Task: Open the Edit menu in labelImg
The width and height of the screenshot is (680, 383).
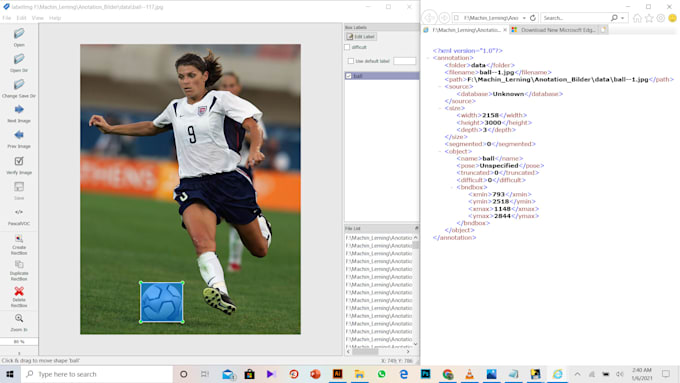Action: coord(21,18)
